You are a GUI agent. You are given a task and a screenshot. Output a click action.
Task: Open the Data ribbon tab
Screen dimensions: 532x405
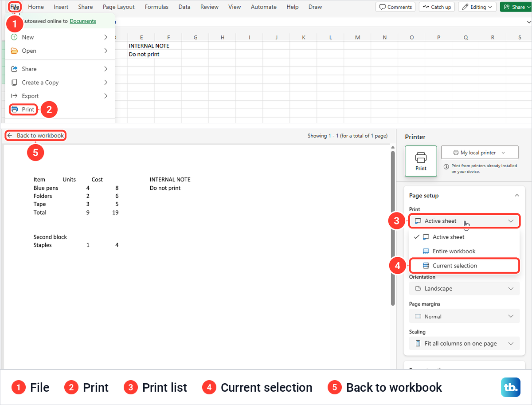[184, 7]
